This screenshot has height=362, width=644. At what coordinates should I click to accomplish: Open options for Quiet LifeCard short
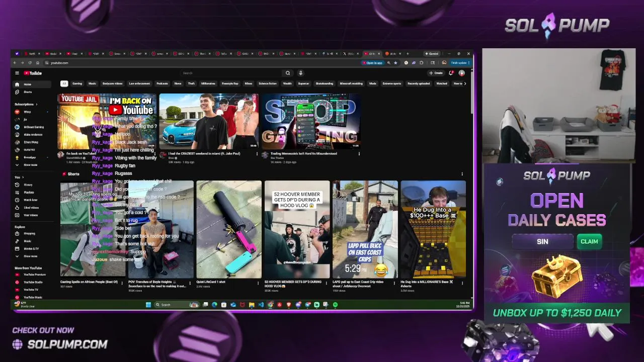[258, 283]
